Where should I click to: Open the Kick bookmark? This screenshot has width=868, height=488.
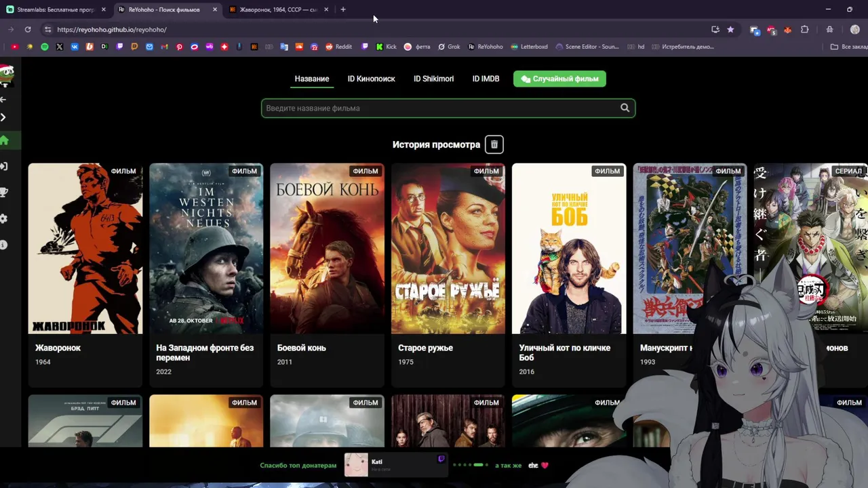(x=386, y=47)
